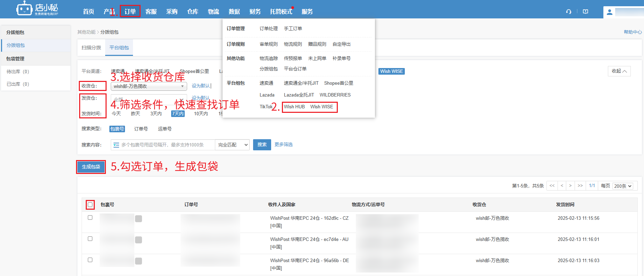The width and height of the screenshot is (644, 276).
Task: Open the 仓库 top menu
Action: pos(193,11)
